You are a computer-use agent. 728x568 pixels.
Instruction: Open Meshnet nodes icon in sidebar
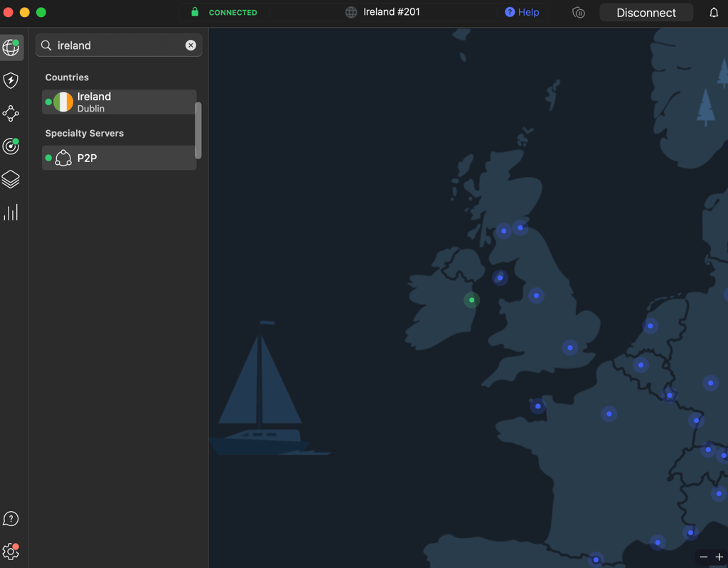tap(11, 113)
